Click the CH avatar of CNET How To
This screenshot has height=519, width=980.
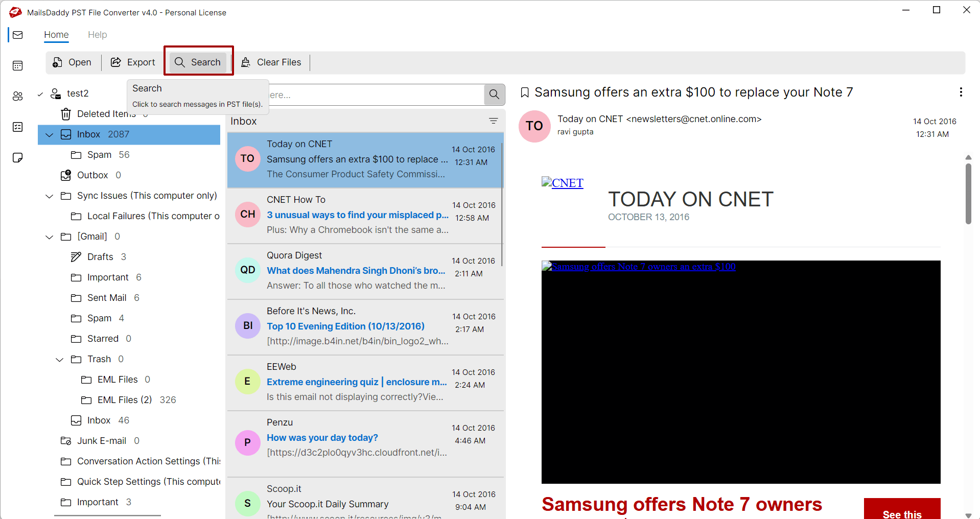point(248,214)
